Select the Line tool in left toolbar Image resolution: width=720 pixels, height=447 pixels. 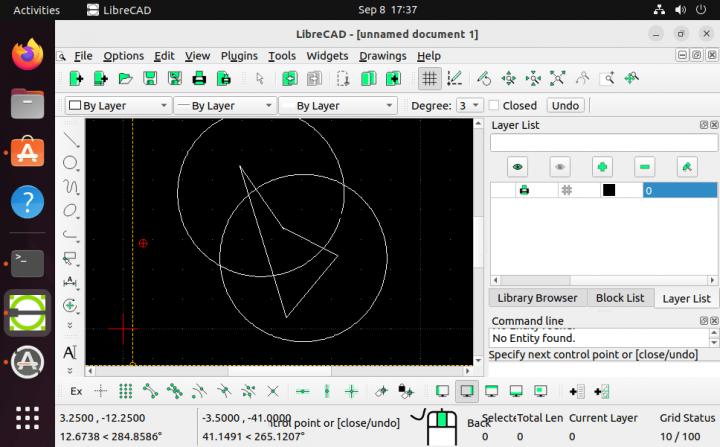tap(71, 139)
